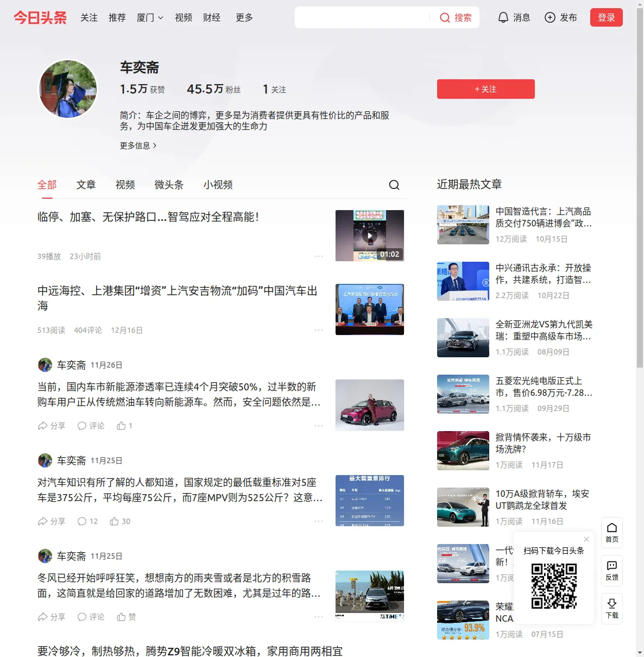The height and width of the screenshot is (657, 644).
Task: Click the 首页 home floating icon
Action: coord(612,533)
